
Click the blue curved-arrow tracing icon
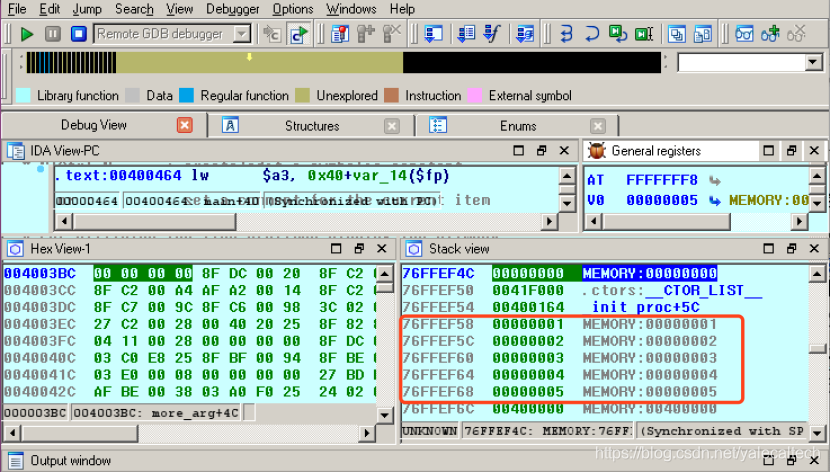[x=592, y=34]
